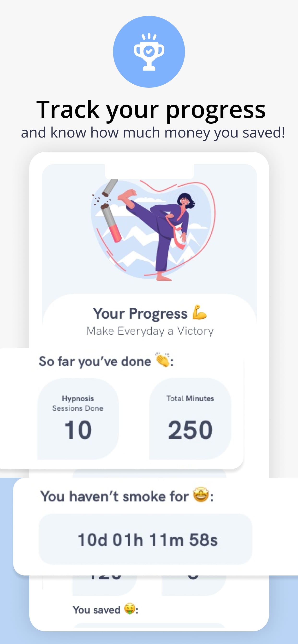Tap the "You saved" label
298x644 pixels.
click(96, 610)
